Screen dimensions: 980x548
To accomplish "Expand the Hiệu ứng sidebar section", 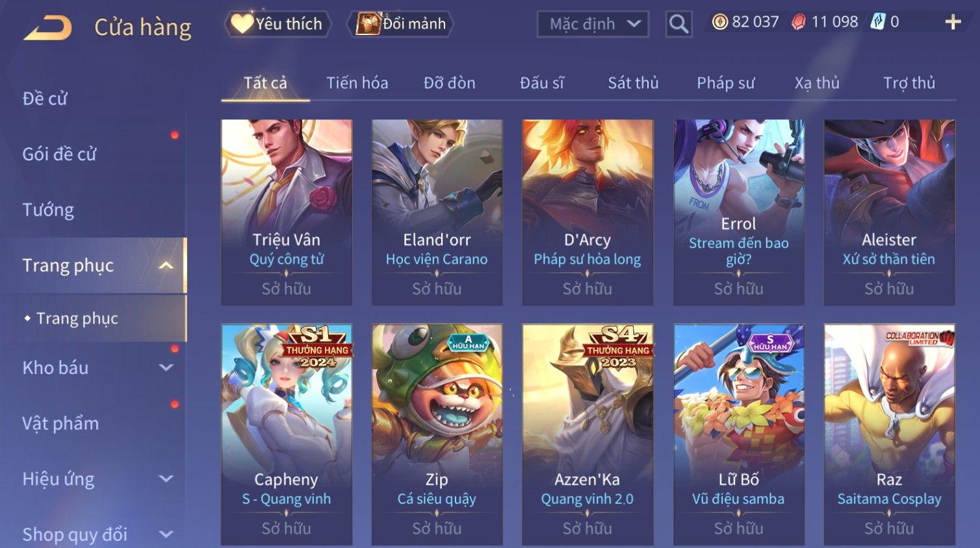I will (166, 479).
